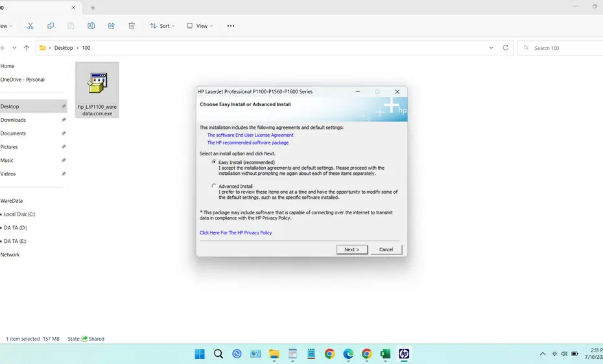Minimize the HP LaserJet installer dialog
Image resolution: width=603 pixels, height=364 pixels.
pyautogui.click(x=358, y=92)
